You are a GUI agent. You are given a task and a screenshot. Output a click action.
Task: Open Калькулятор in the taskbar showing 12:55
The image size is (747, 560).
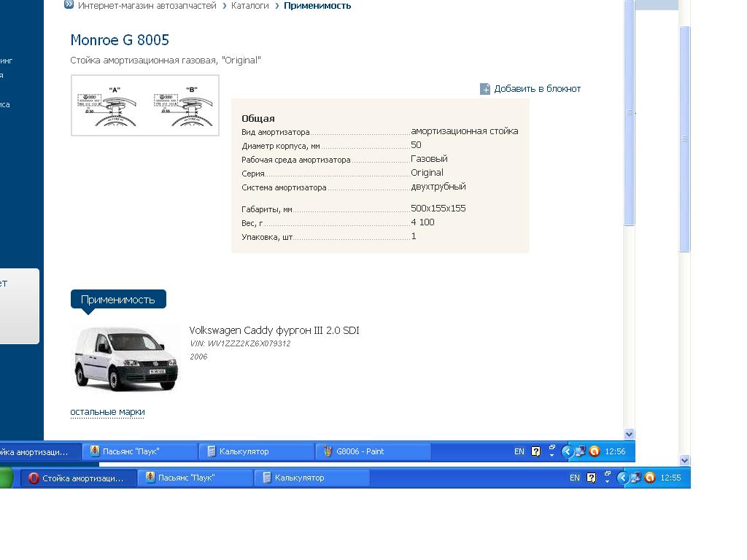coord(311,478)
